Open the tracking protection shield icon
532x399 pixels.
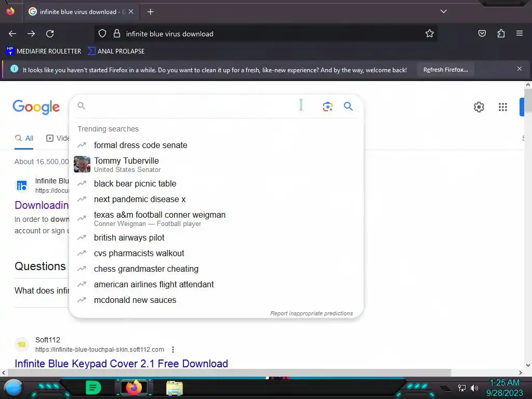click(x=102, y=34)
